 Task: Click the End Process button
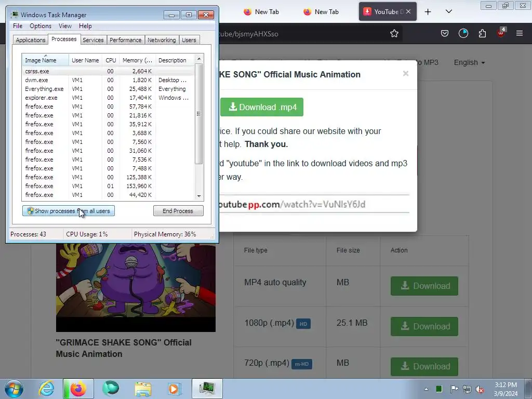[178, 211]
